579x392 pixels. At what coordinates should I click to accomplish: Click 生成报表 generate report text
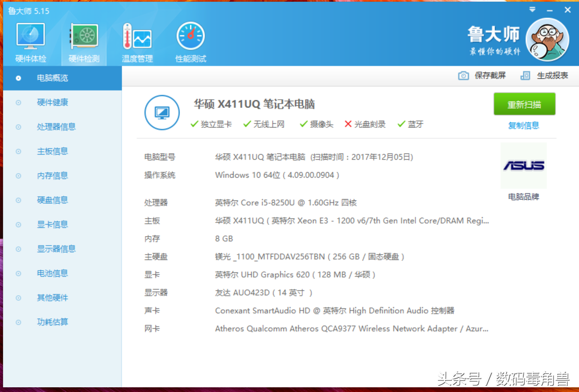point(552,76)
